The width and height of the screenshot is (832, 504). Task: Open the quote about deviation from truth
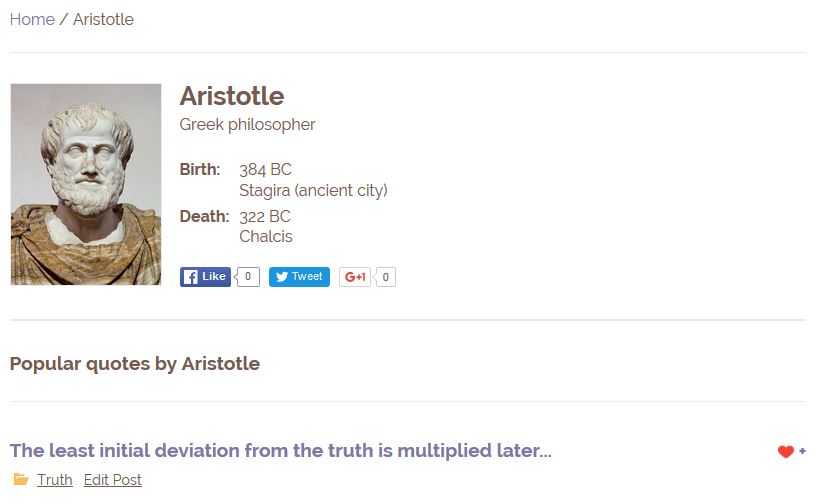tap(281, 450)
